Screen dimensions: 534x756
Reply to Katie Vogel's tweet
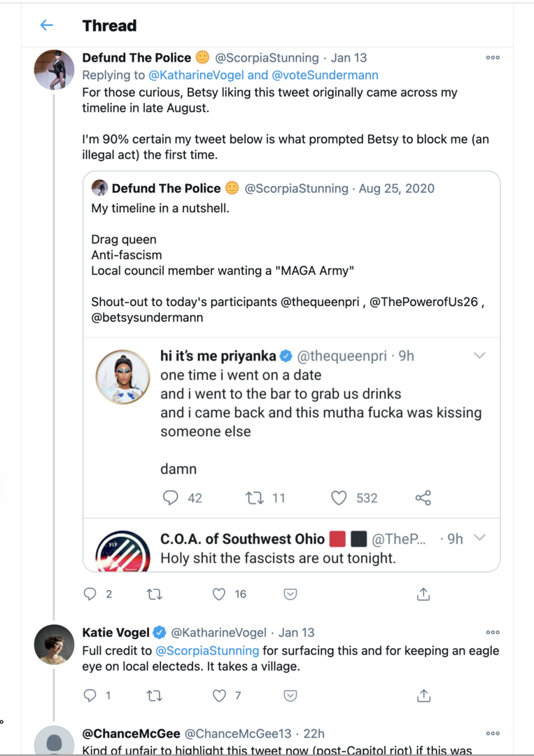point(90,695)
